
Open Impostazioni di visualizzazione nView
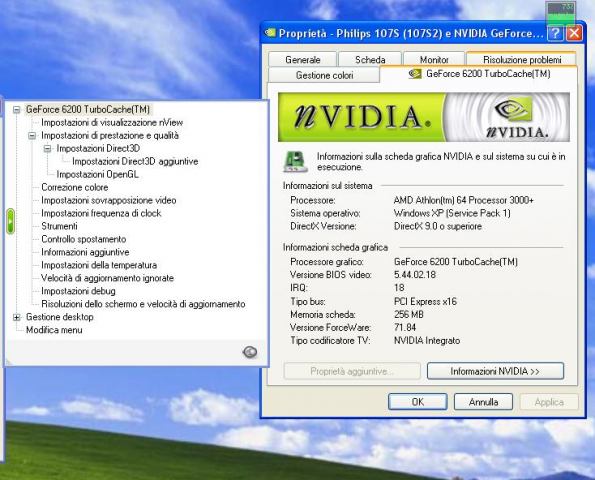[112, 123]
